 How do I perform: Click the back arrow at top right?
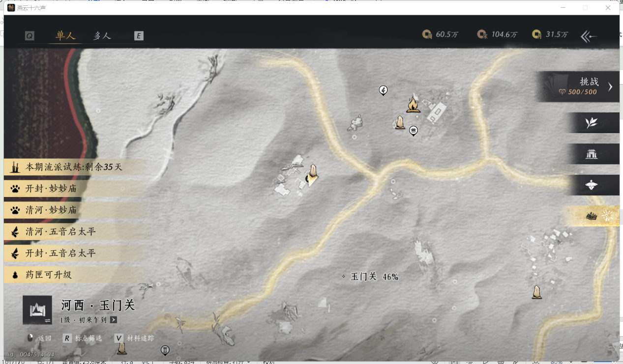589,36
